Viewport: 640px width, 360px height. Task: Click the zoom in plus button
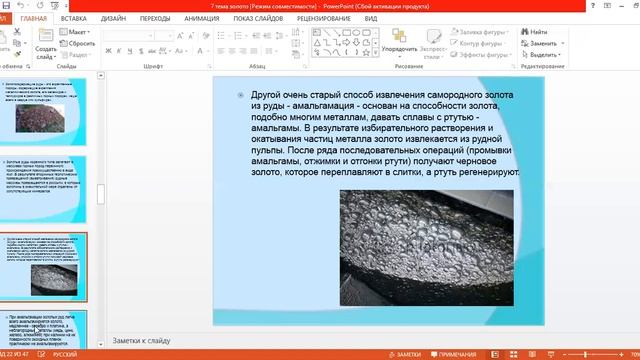[621, 354]
